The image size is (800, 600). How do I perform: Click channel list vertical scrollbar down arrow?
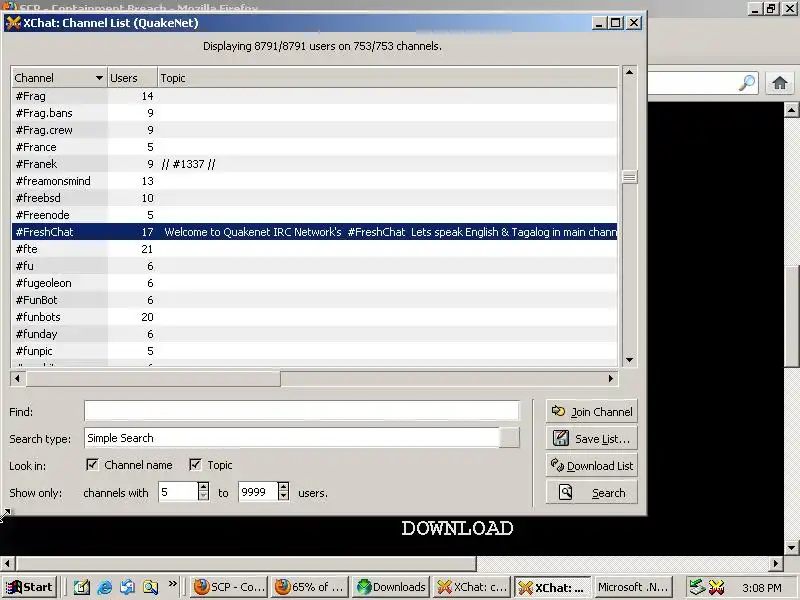pyautogui.click(x=630, y=360)
